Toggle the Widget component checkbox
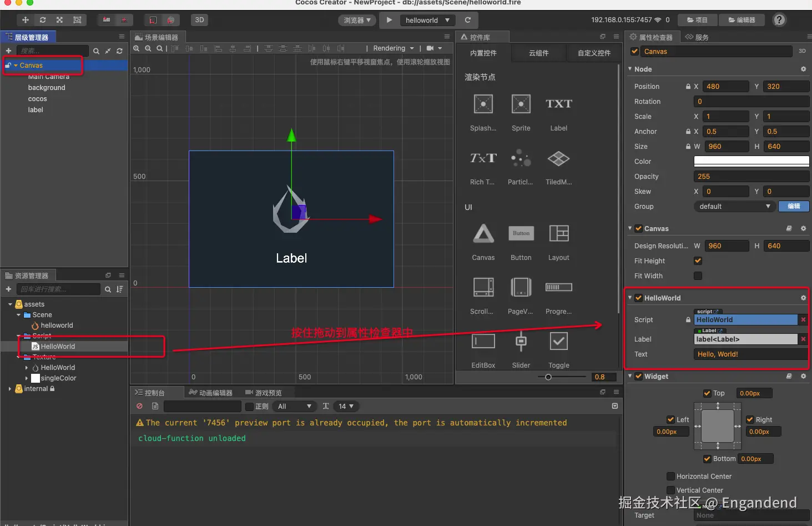Viewport: 812px width, 526px height. 639,376
